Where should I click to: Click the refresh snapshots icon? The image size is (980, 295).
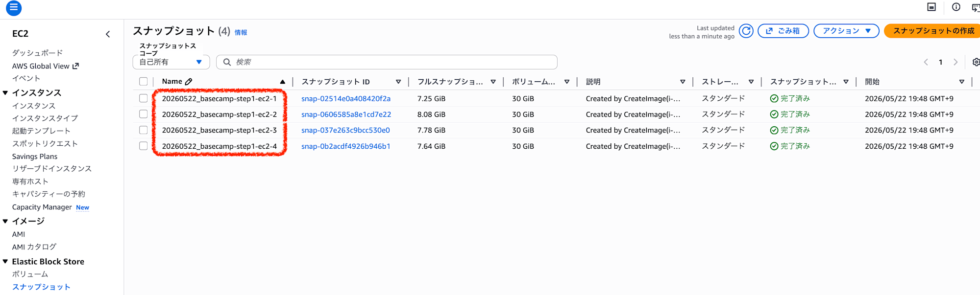click(746, 31)
